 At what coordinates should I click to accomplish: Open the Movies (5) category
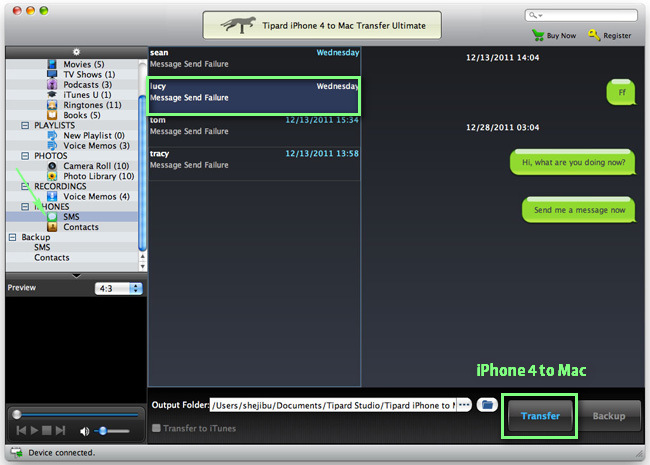(x=84, y=64)
